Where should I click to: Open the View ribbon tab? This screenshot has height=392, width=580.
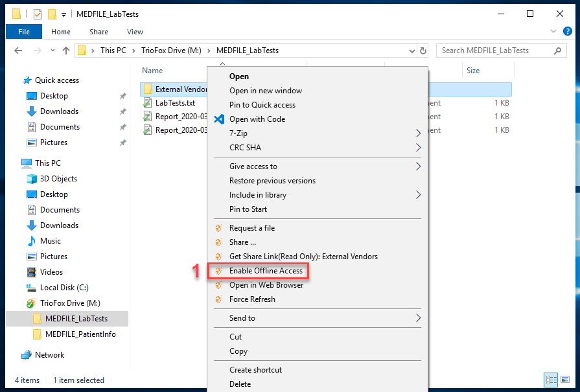pyautogui.click(x=135, y=32)
